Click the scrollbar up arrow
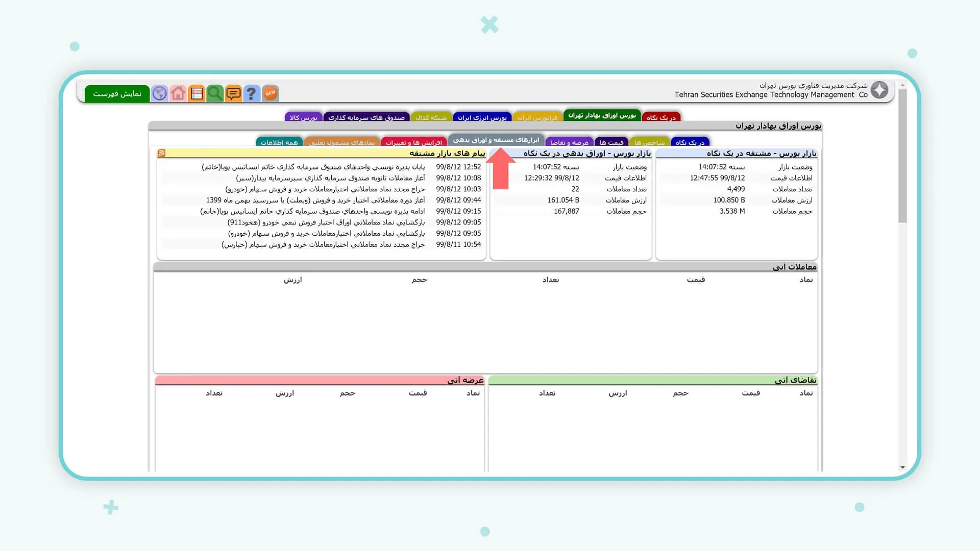Screen dimensions: 980x551 pyautogui.click(x=902, y=85)
